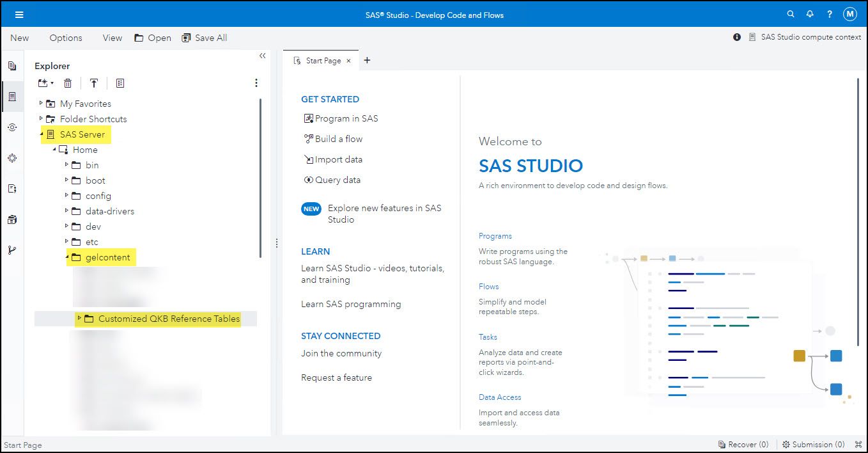The height and width of the screenshot is (453, 868).
Task: Click the Program in SAS link
Action: pos(346,118)
